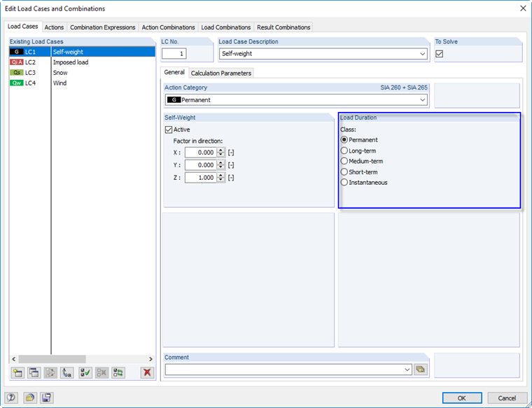
Task: Select the General tab
Action: coord(174,72)
